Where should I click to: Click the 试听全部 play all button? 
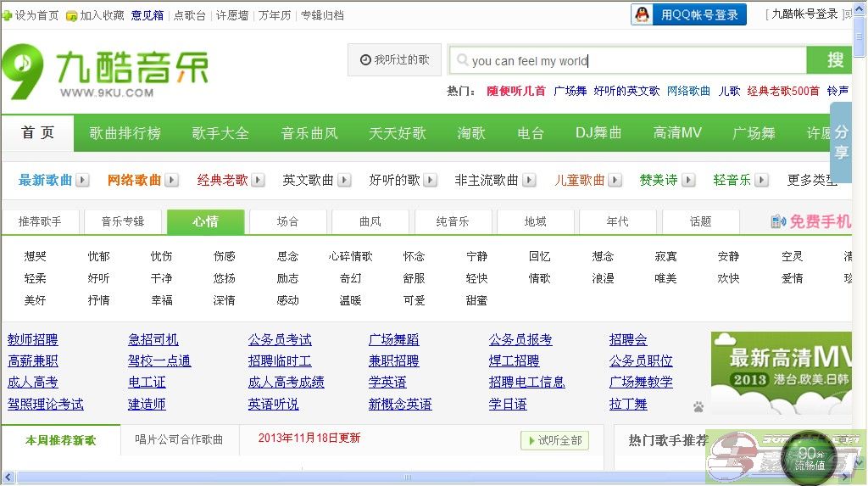tap(554, 440)
